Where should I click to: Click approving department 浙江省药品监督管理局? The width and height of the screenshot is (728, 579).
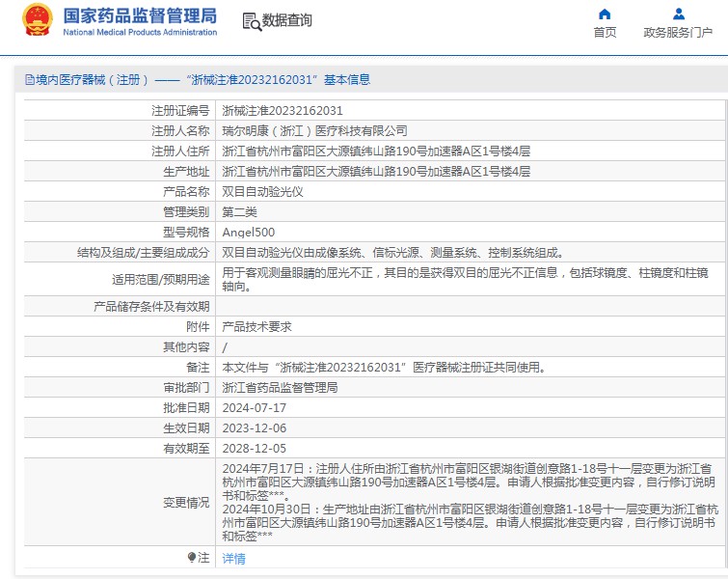280,388
